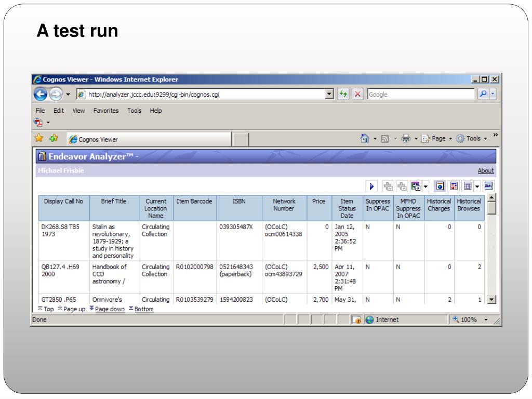Open the Page command bar menu
This screenshot has width=532, height=399.
tap(437, 138)
